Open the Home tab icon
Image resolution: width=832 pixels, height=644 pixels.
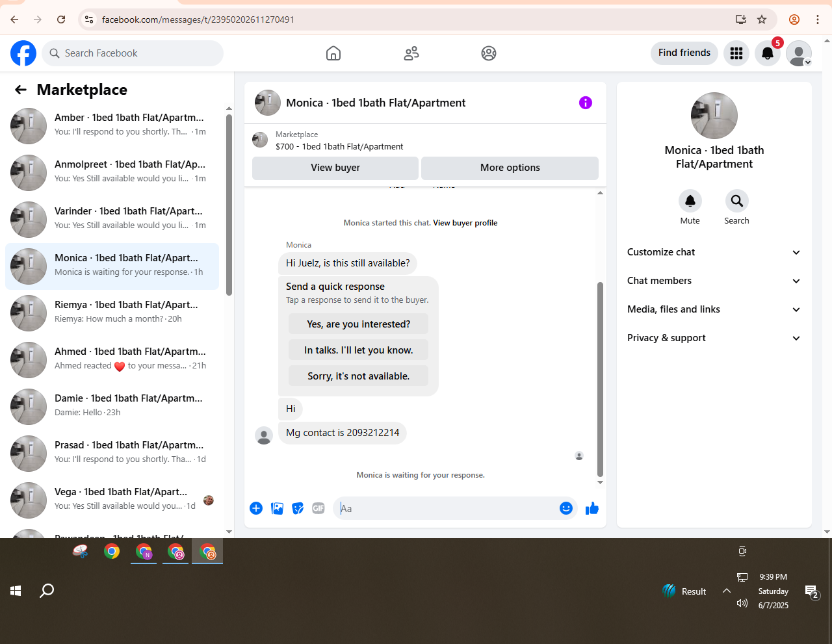coord(333,53)
